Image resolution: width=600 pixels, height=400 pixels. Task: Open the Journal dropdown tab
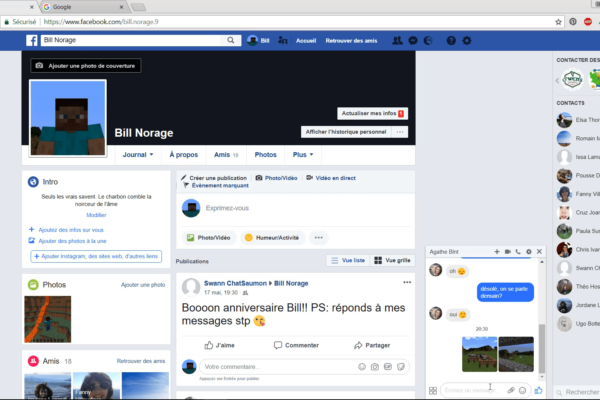[138, 155]
